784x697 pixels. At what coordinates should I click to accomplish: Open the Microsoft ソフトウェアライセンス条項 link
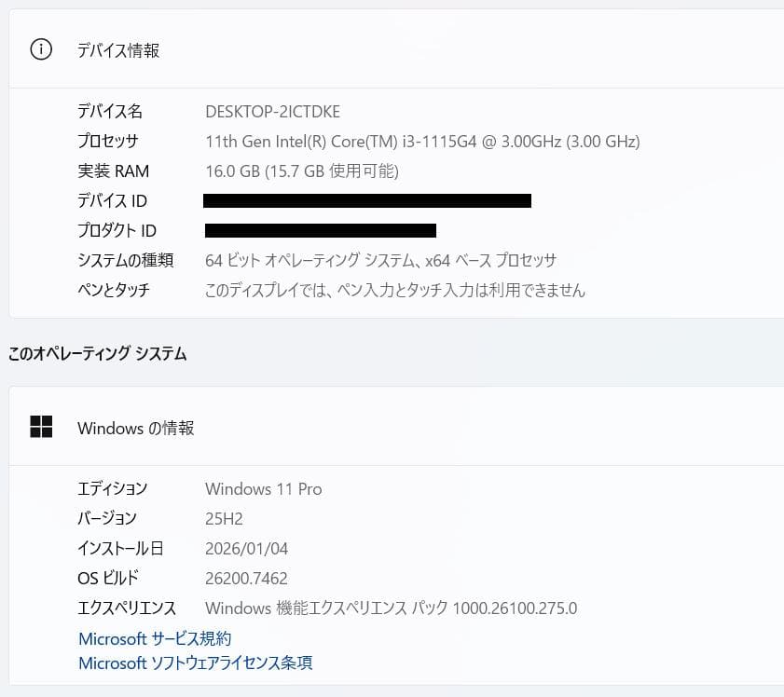(x=194, y=663)
